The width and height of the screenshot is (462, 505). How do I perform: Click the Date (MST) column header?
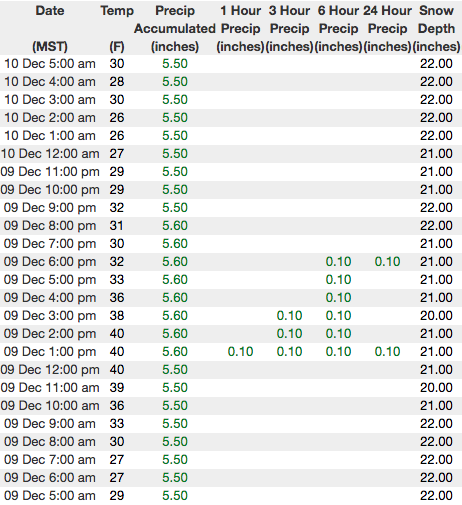click(x=50, y=28)
